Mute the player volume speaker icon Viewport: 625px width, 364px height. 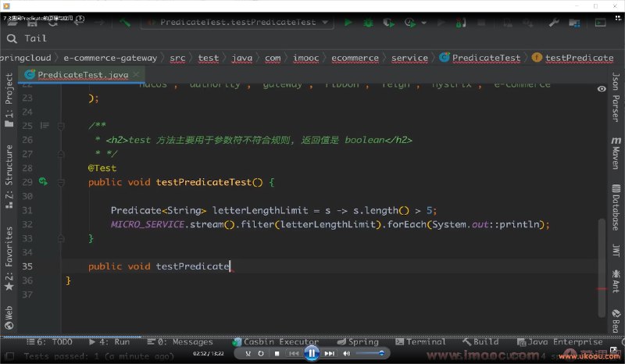[347, 353]
